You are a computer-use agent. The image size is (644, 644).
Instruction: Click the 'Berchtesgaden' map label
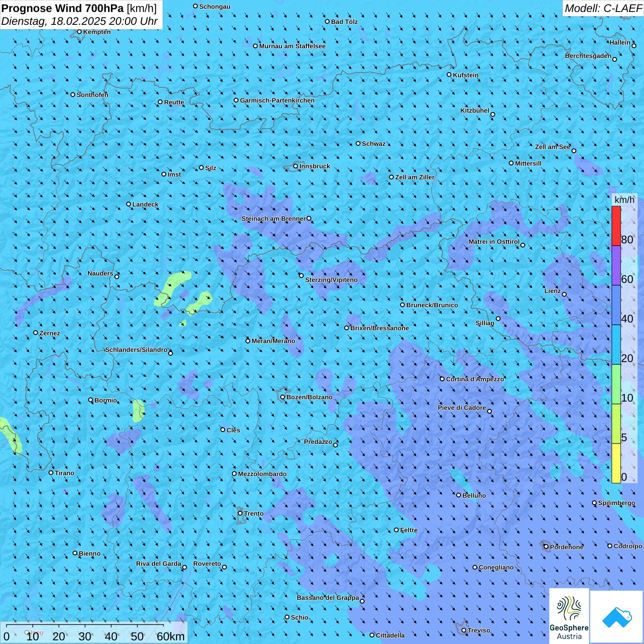pyautogui.click(x=588, y=56)
